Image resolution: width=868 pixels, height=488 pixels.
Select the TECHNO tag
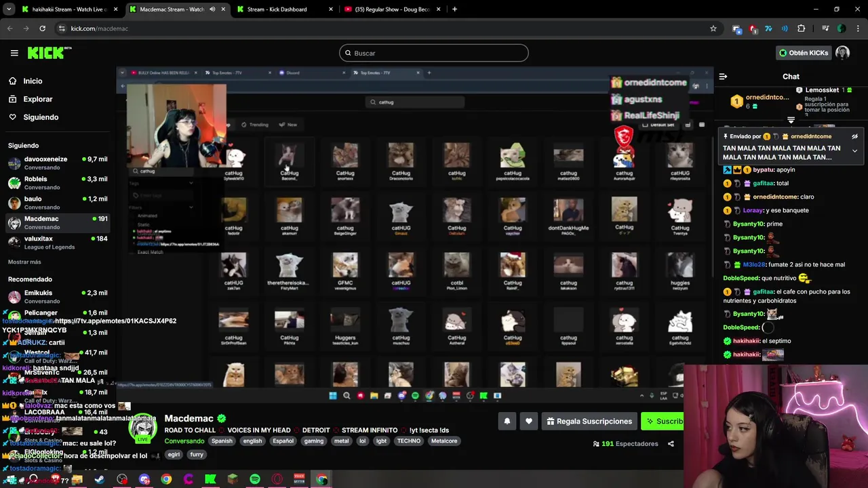(408, 441)
